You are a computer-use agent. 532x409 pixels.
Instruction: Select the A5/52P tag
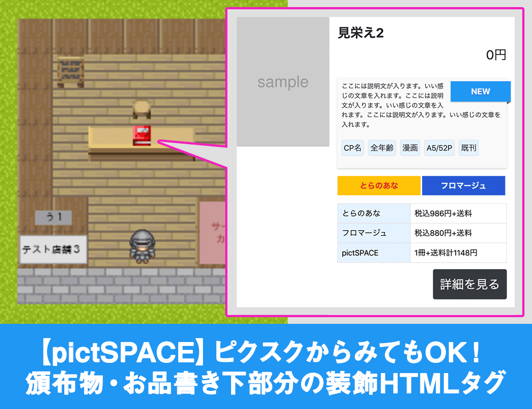point(439,148)
